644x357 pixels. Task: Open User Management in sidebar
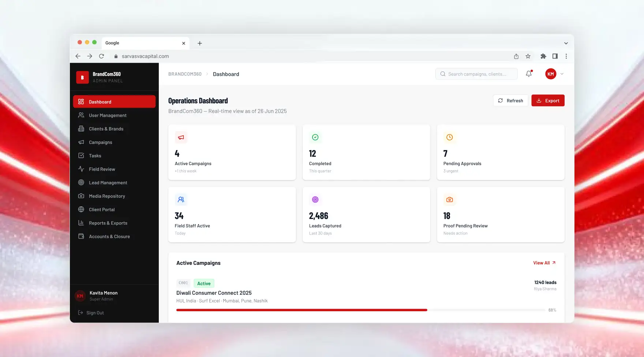coord(114,115)
